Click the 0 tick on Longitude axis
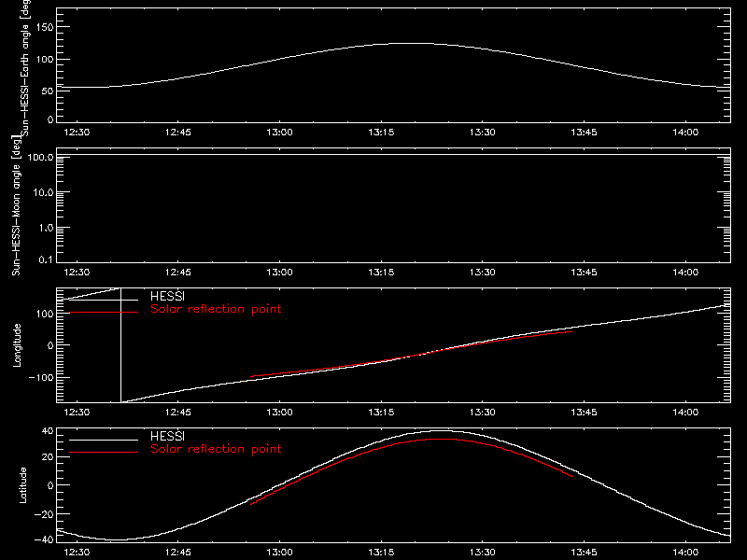Screen dimensions: 747x560 point(50,345)
